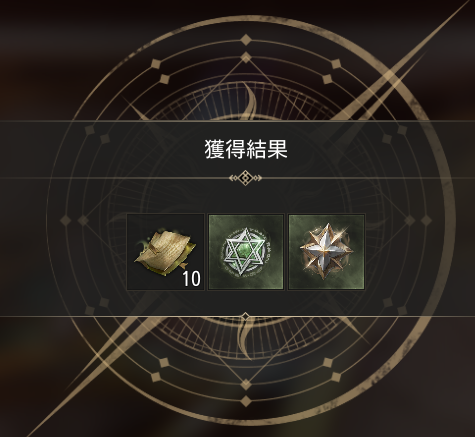Click the green gem at the hexagram center
The width and height of the screenshot is (475, 437).
pyautogui.click(x=246, y=252)
